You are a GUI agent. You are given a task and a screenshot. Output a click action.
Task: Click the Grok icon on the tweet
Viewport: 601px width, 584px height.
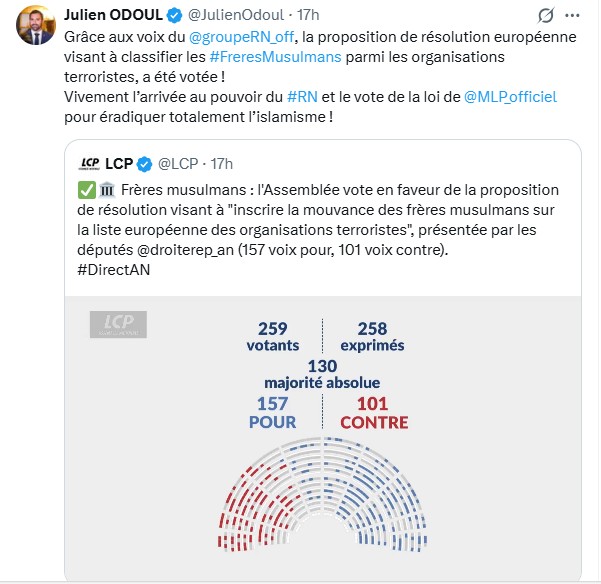[x=546, y=16]
